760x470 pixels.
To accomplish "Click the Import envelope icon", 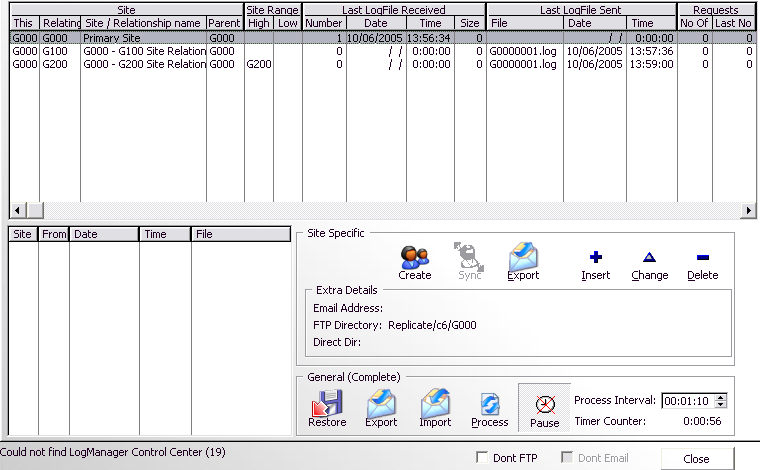I will pyautogui.click(x=435, y=404).
